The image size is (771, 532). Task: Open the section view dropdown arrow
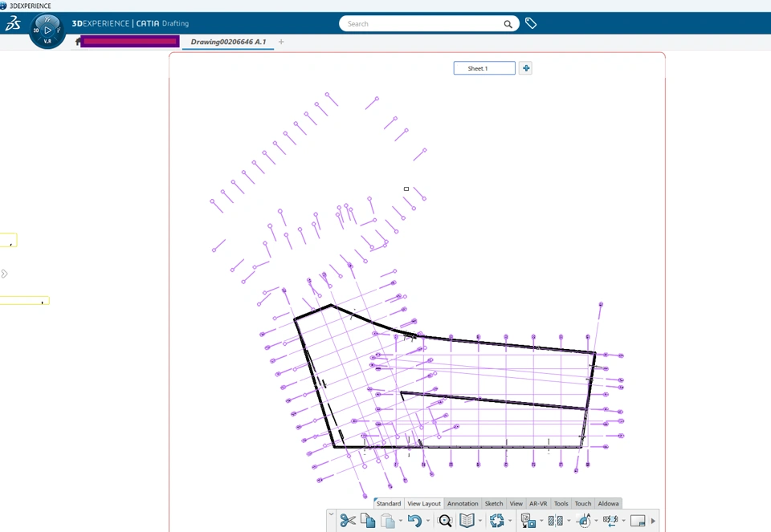pos(569,521)
